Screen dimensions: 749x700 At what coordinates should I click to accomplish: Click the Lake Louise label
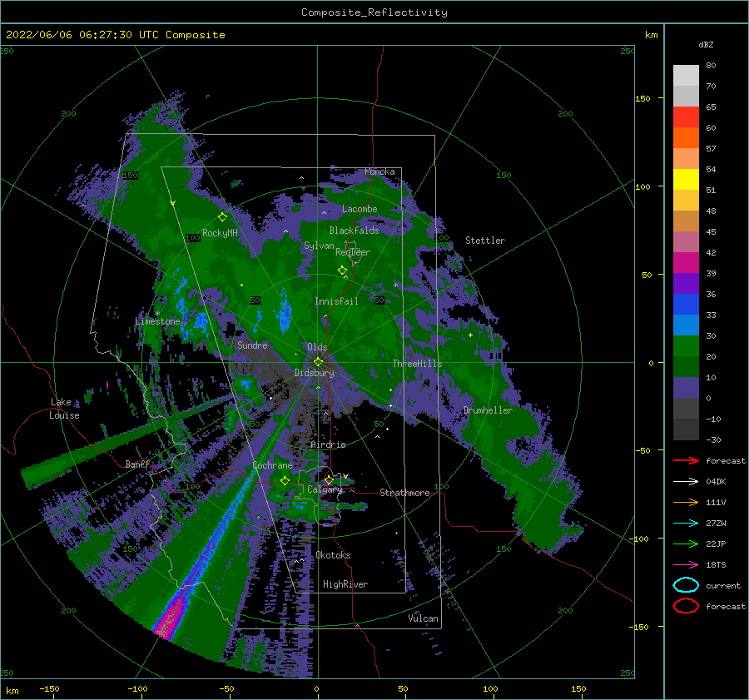(64, 409)
